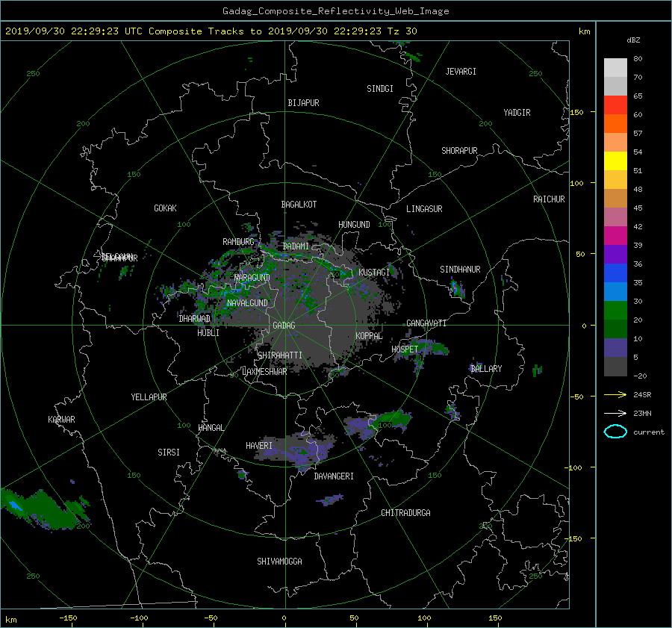Select the yellow 51 dBZ color swatch
This screenshot has height=628, width=672.
point(615,161)
